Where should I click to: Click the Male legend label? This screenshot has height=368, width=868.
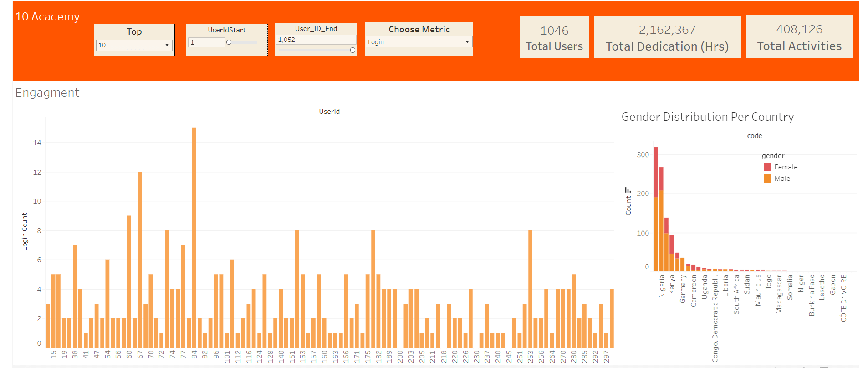click(x=782, y=179)
